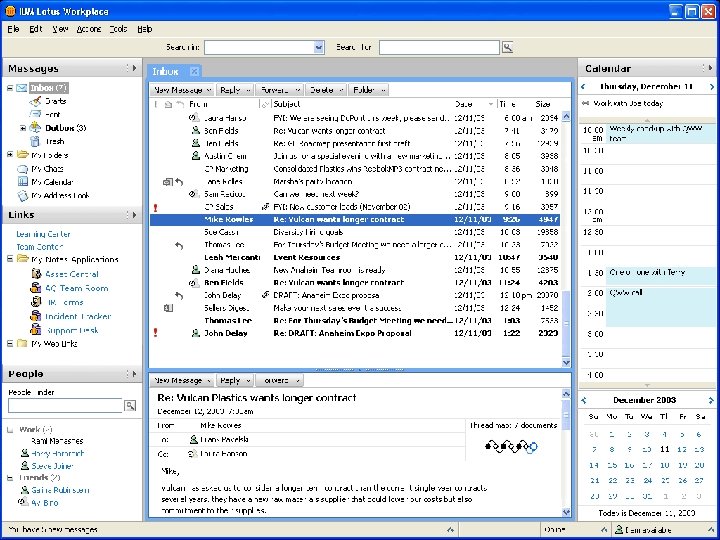Collapse the My Notes Applications folder
The image size is (720, 540).
pos(9,260)
